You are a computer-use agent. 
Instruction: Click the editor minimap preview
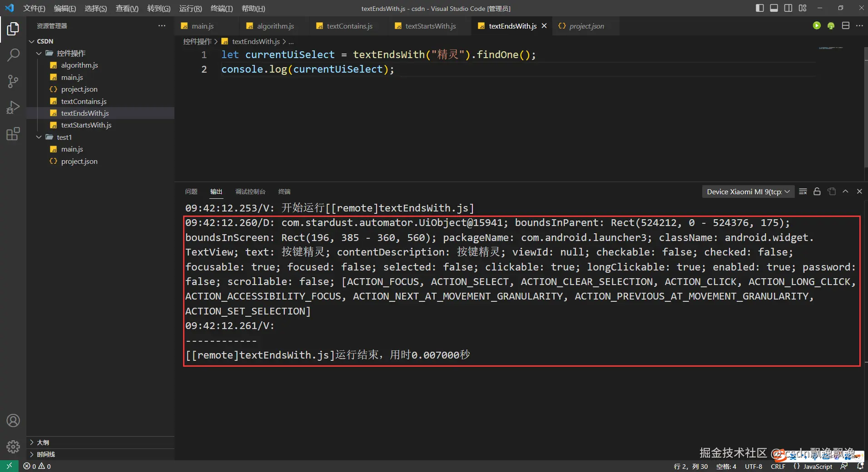(831, 48)
